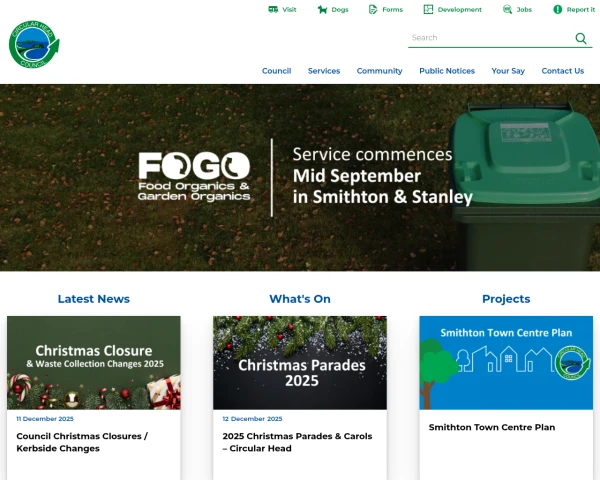Click the Development plan icon

(x=428, y=10)
